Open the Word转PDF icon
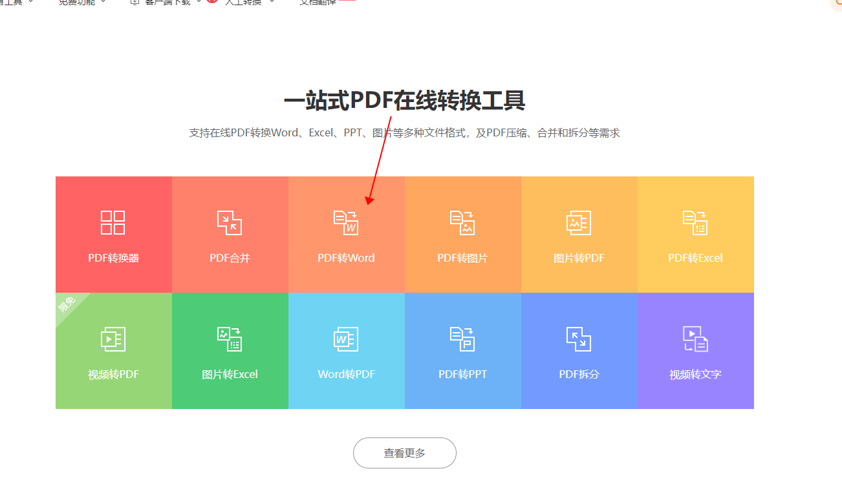Viewport: 842px width, 504px height. (x=346, y=339)
